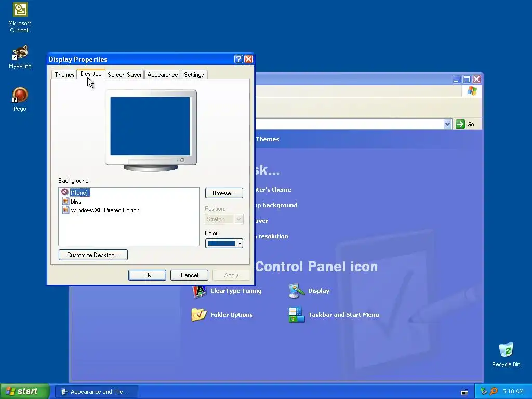Select the Recycle Bin icon

506,354
